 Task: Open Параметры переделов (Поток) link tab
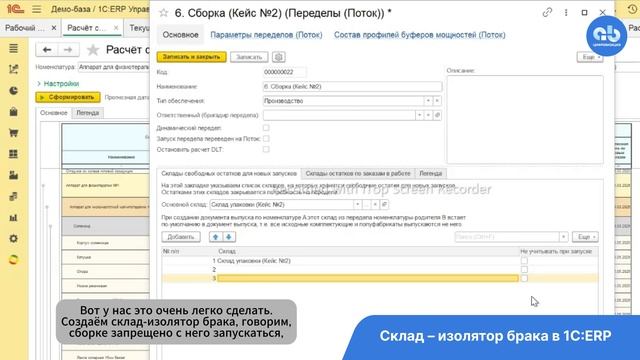pos(266,35)
